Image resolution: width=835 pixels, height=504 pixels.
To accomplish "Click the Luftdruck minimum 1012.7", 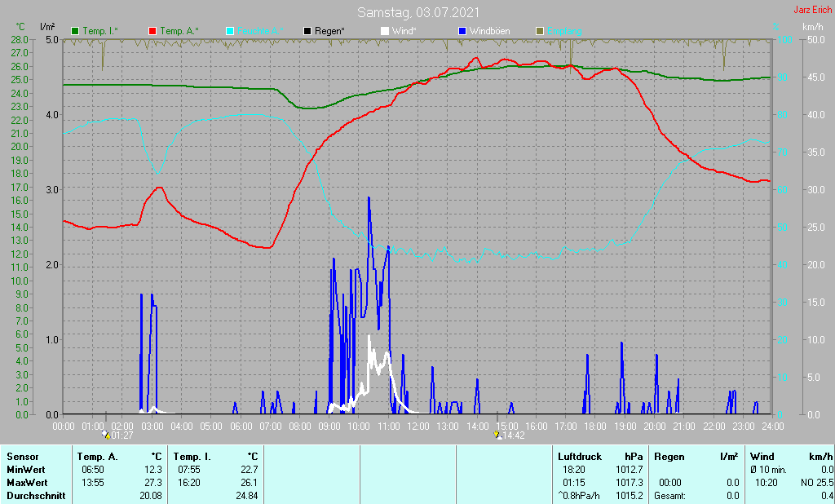I will [630, 470].
